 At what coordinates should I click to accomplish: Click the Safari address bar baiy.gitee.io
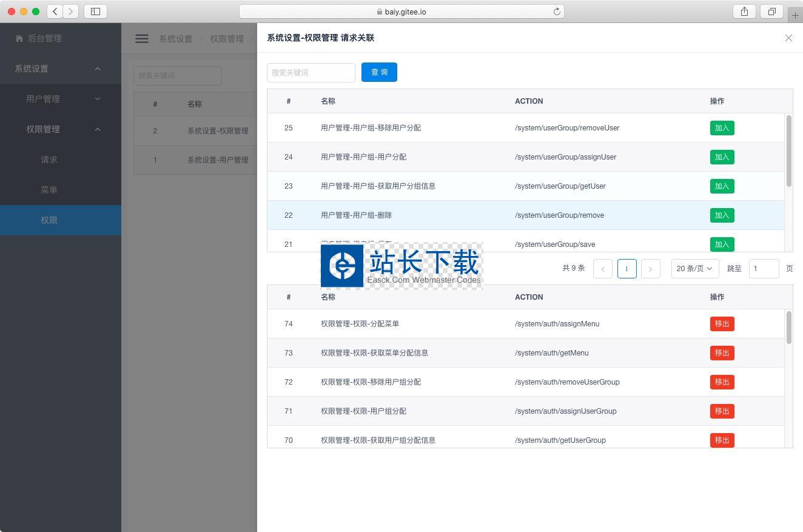401,12
